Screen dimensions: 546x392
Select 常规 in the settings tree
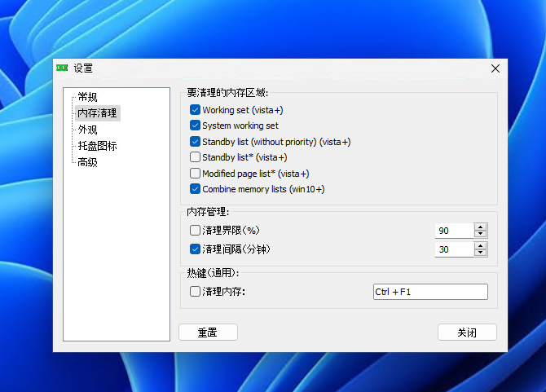point(87,97)
